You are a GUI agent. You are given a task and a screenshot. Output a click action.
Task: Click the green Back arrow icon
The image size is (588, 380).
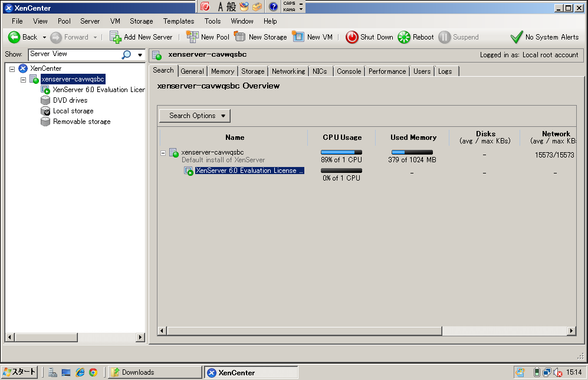coord(14,37)
